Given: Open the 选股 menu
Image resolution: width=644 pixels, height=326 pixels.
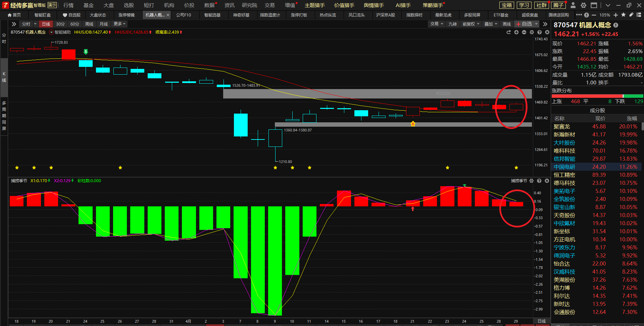Looking at the screenshot, I should tap(129, 5).
